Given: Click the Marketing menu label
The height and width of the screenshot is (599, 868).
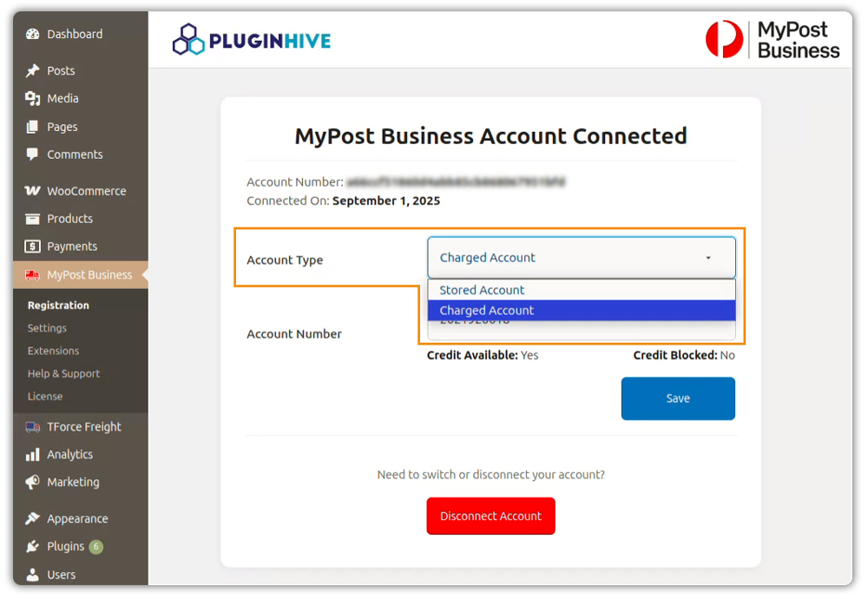Looking at the screenshot, I should pyautogui.click(x=73, y=482).
